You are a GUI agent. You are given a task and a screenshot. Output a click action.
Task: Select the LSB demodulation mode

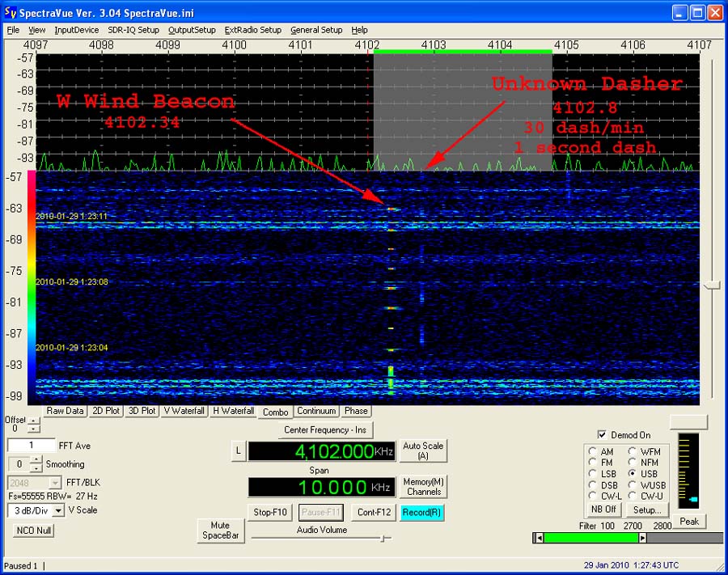coord(592,473)
